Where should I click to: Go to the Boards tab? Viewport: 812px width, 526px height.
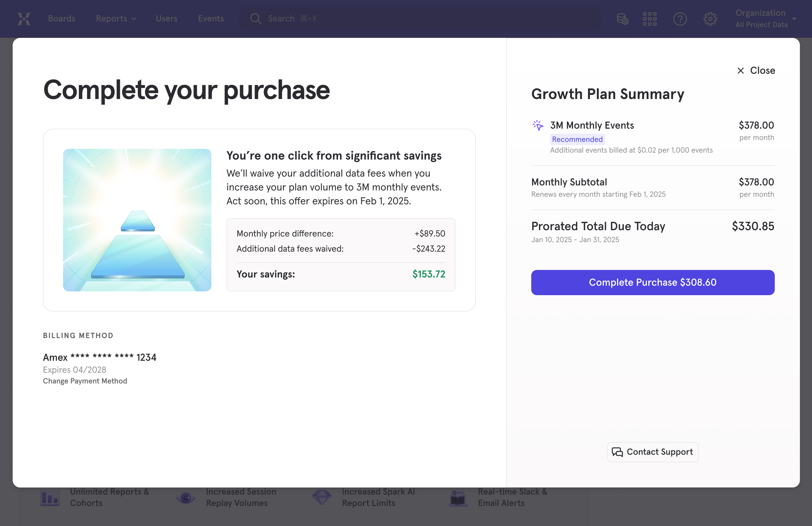[62, 19]
